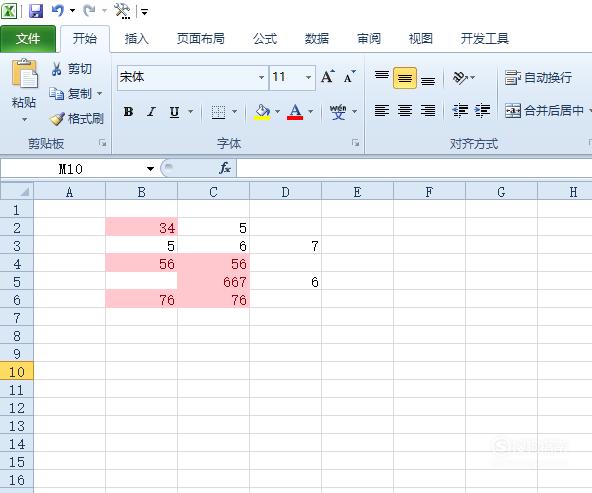Click the tools icon in quick access toolbar

(122, 11)
